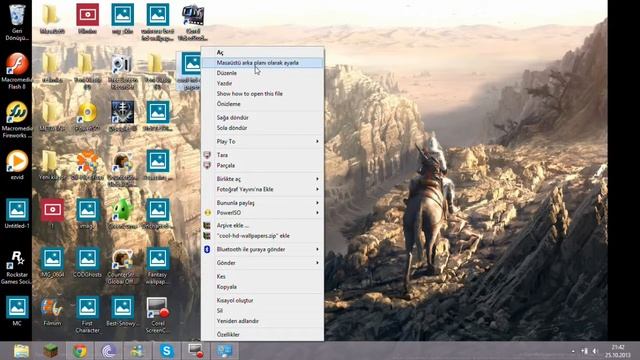
Task: Show hidden system tray icons
Action: 573,351
